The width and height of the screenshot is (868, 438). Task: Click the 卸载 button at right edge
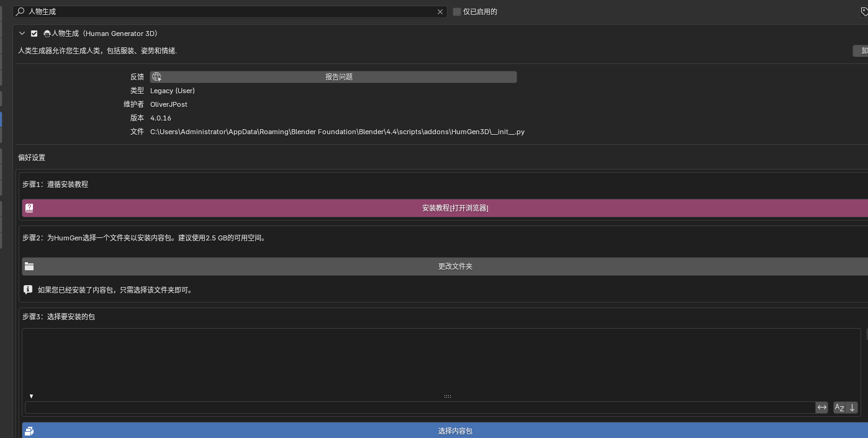861,51
